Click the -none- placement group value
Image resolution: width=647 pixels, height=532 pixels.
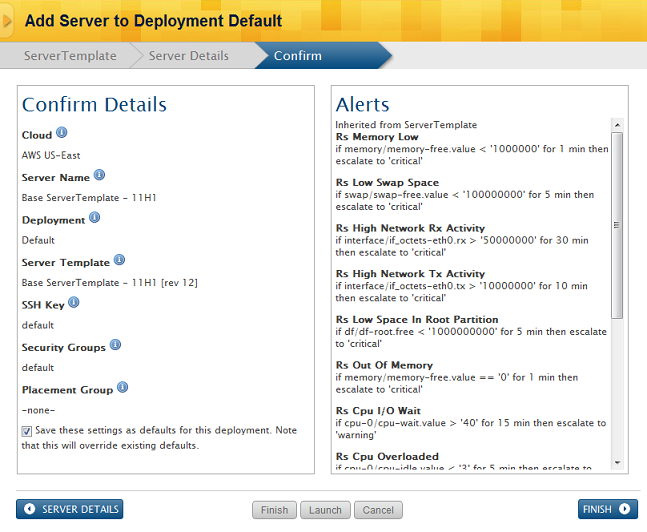pos(38,410)
